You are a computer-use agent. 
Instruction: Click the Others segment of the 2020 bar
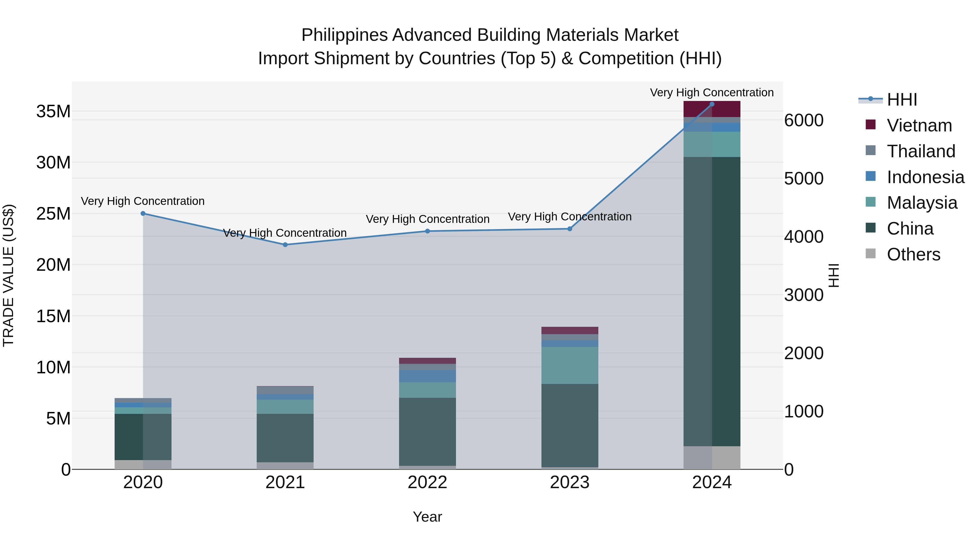(x=143, y=465)
